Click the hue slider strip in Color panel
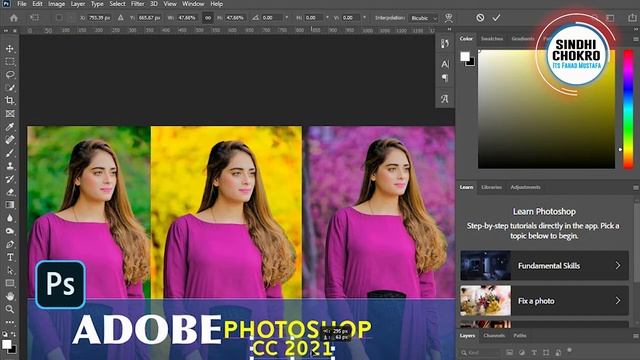This screenshot has width=640, height=360. (x=628, y=109)
